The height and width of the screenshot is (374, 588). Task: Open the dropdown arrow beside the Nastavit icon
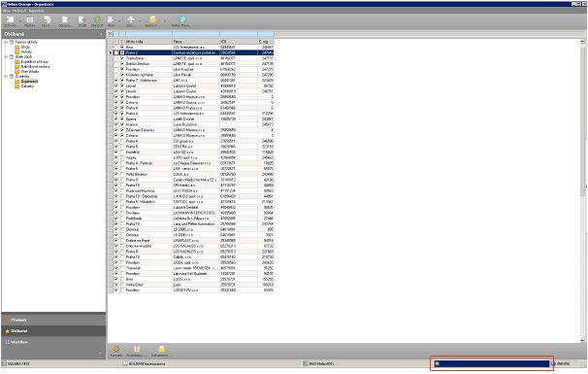coord(164,20)
